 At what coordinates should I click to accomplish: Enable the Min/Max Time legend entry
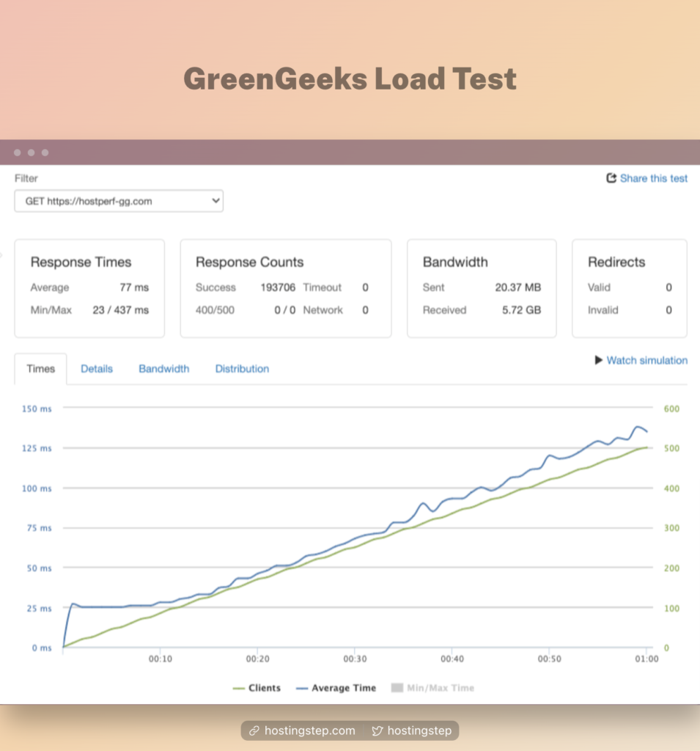coord(433,688)
